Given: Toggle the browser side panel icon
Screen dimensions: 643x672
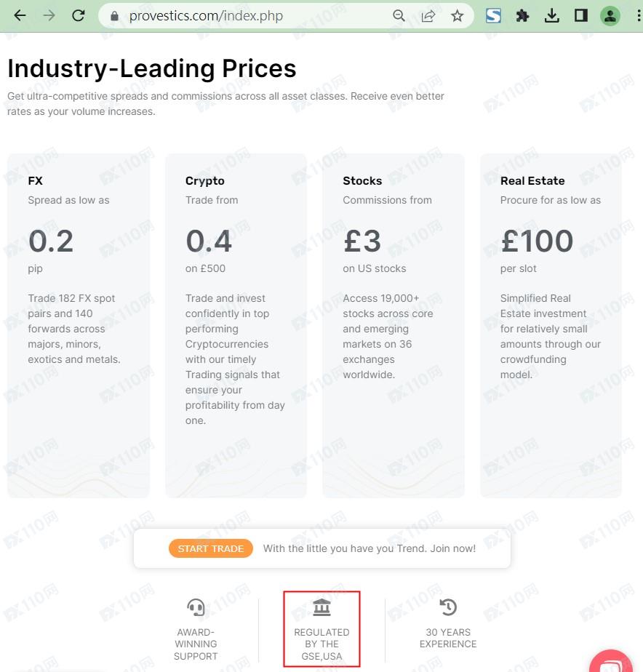Looking at the screenshot, I should point(580,15).
